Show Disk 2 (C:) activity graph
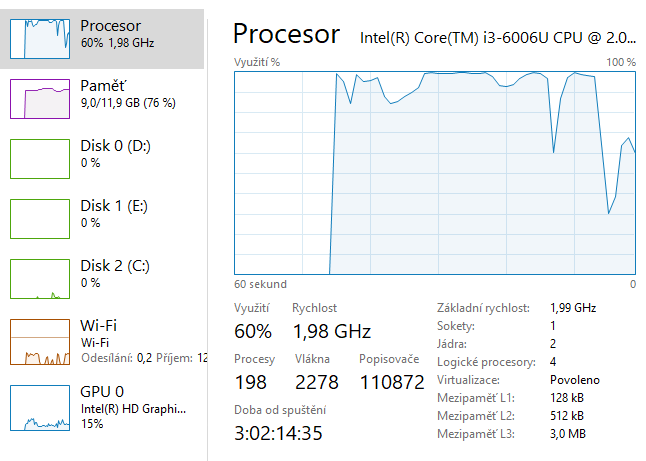Screen dimensions: 646x461 pyautogui.click(x=40, y=278)
